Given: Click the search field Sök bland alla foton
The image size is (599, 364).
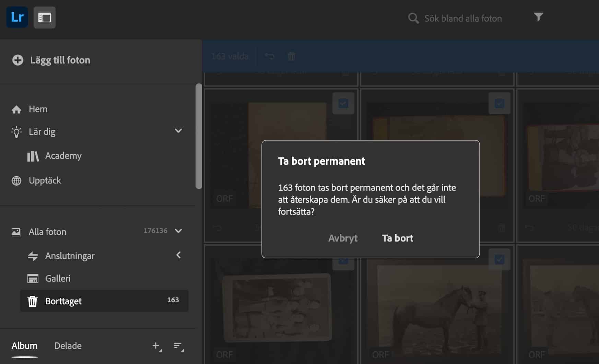Looking at the screenshot, I should [x=463, y=19].
